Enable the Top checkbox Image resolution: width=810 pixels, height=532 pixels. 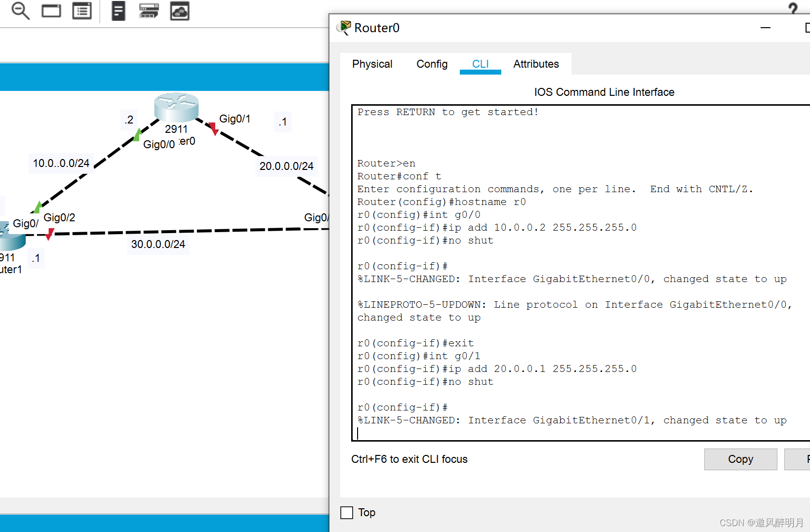pos(347,512)
